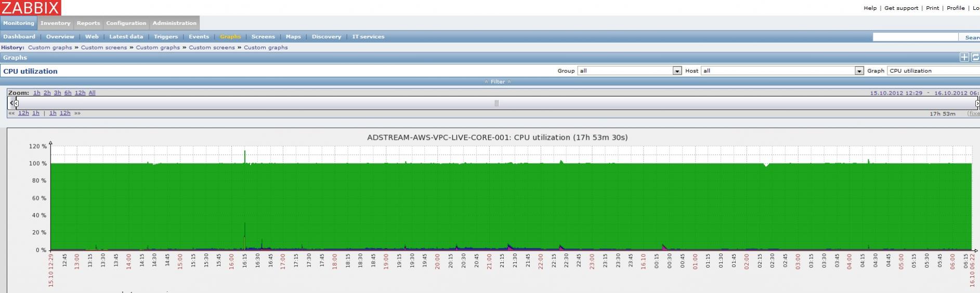Image resolution: width=980 pixels, height=293 pixels.
Task: Jump fully forward with the »» control
Action: coord(77,113)
